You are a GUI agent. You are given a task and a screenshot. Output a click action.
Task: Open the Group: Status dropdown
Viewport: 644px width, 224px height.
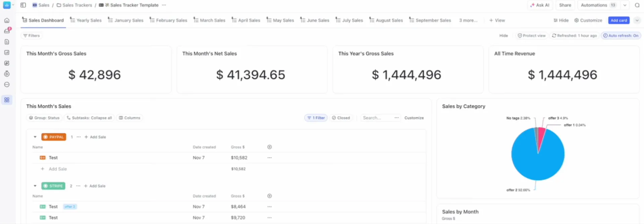click(44, 118)
